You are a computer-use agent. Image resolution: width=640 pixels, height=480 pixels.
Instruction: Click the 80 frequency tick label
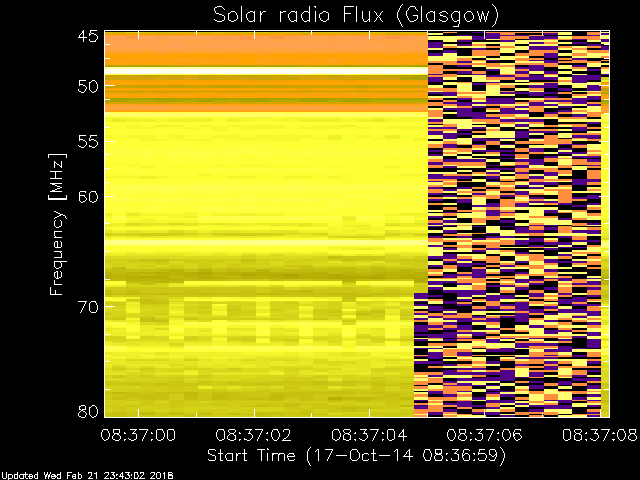click(x=88, y=411)
